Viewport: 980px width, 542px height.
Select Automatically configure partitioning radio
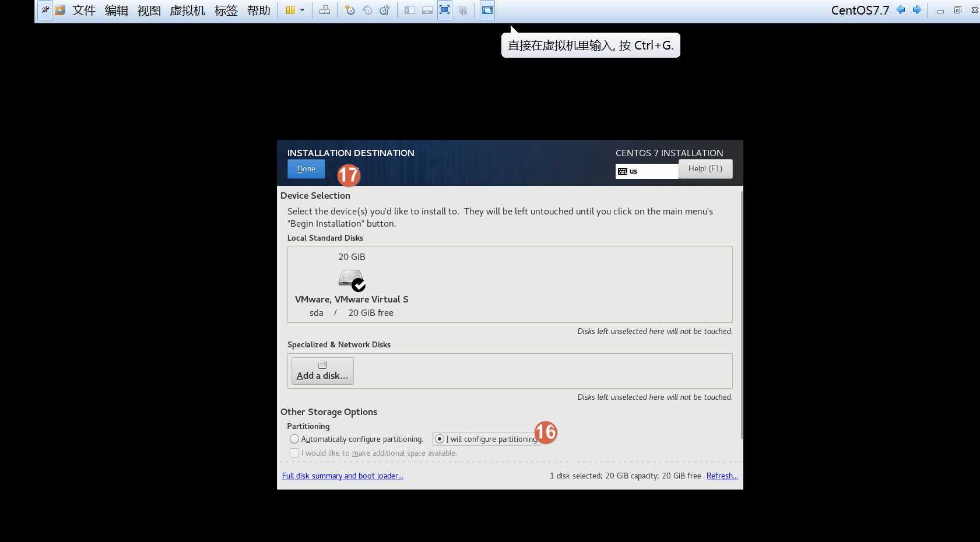coord(294,439)
